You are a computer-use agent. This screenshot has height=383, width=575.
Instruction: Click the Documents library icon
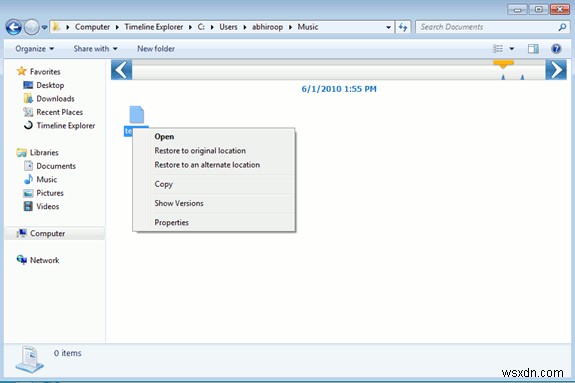(x=28, y=166)
